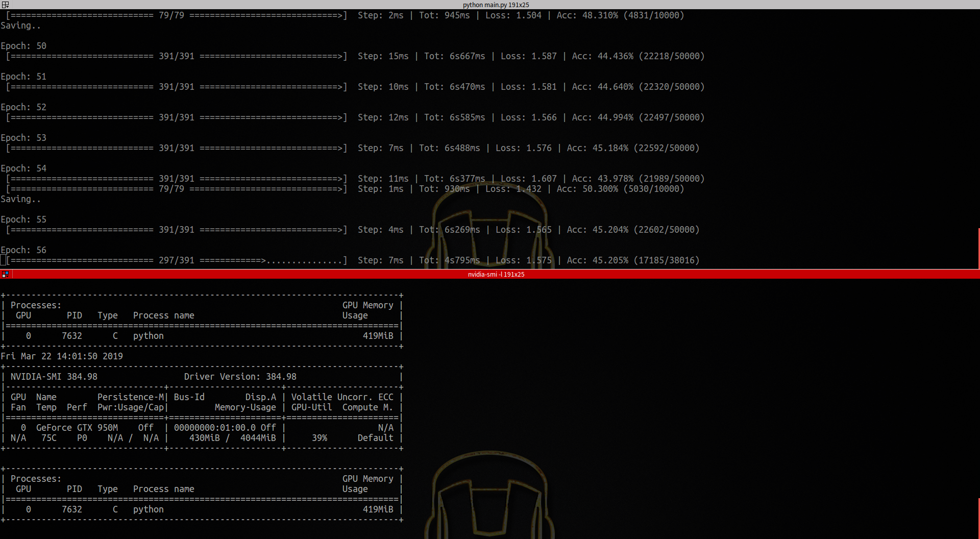Click 'Pwr:Usage/Cap' column header

point(131,407)
